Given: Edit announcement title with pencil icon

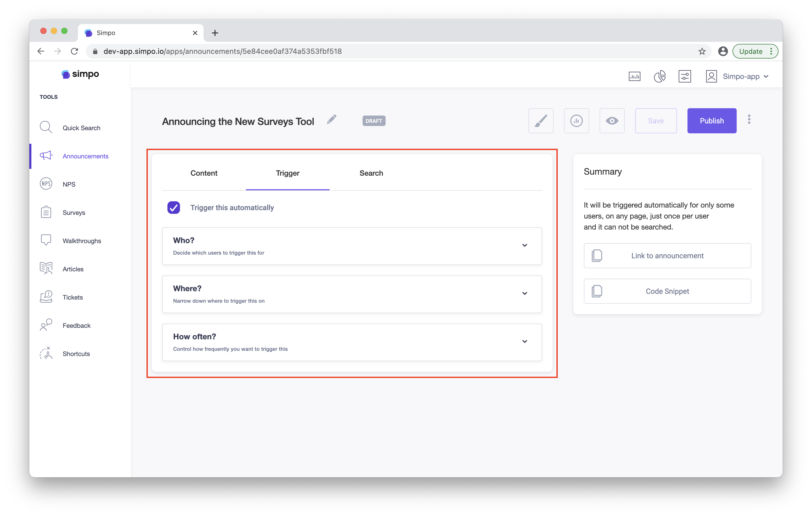Looking at the screenshot, I should tap(331, 119).
